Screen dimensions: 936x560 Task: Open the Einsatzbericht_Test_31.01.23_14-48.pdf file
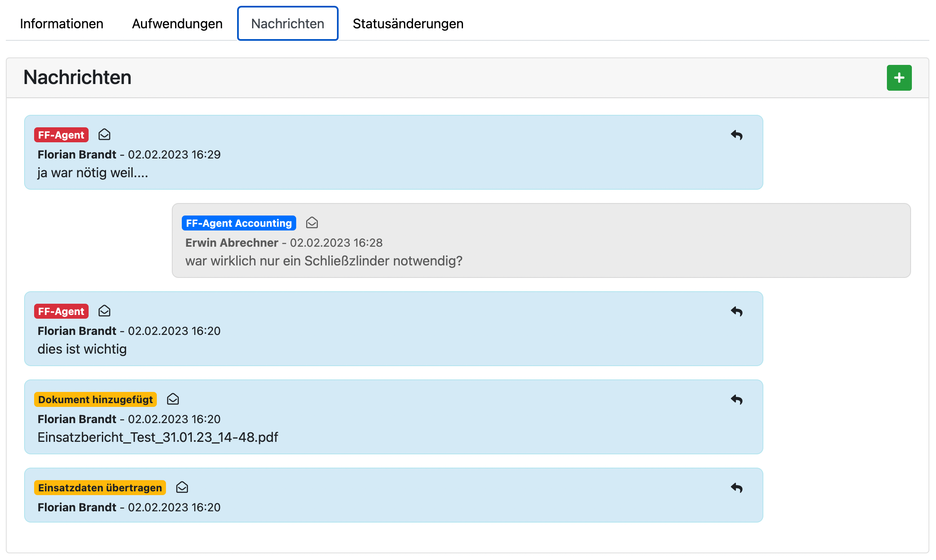(158, 437)
